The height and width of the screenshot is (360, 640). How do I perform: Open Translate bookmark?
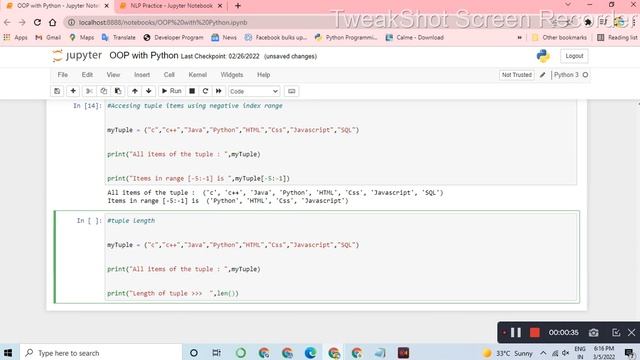[x=118, y=37]
